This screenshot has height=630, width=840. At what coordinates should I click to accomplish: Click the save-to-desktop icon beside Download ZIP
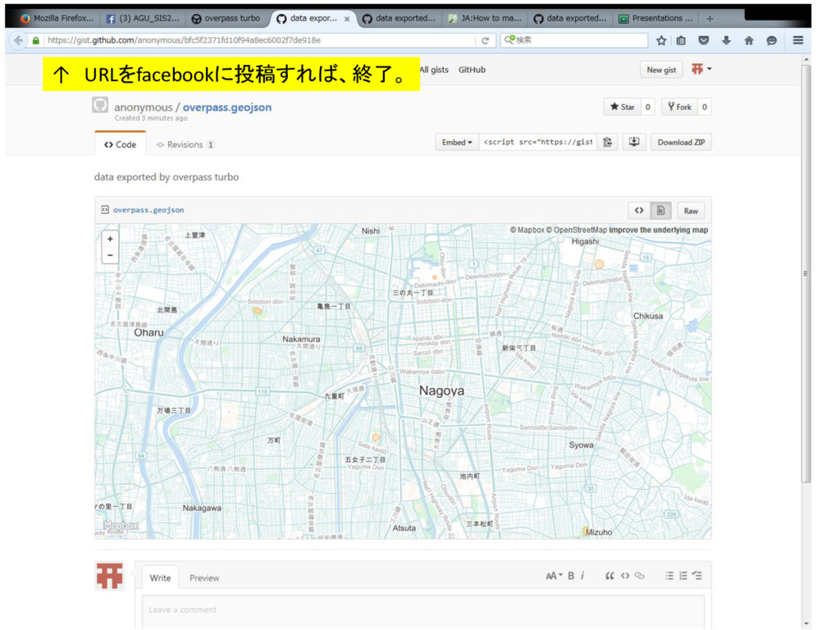[x=634, y=142]
